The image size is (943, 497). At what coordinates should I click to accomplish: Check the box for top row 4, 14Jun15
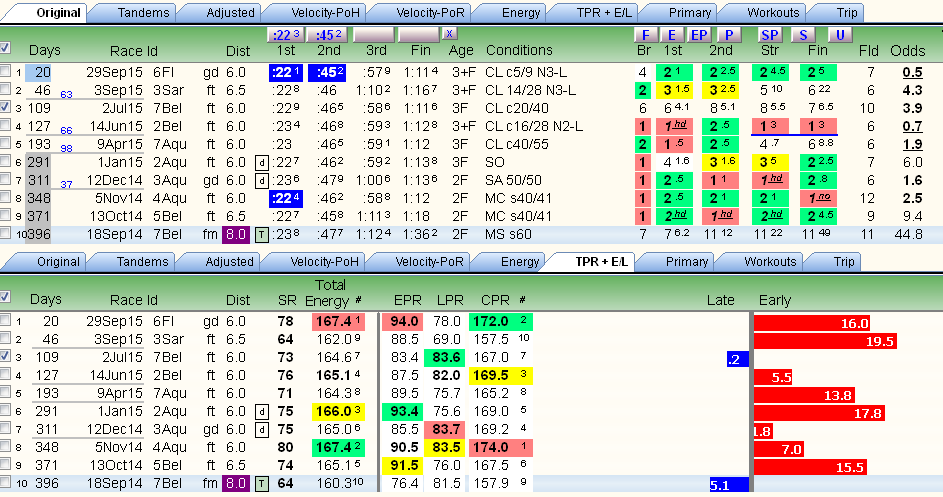5,125
